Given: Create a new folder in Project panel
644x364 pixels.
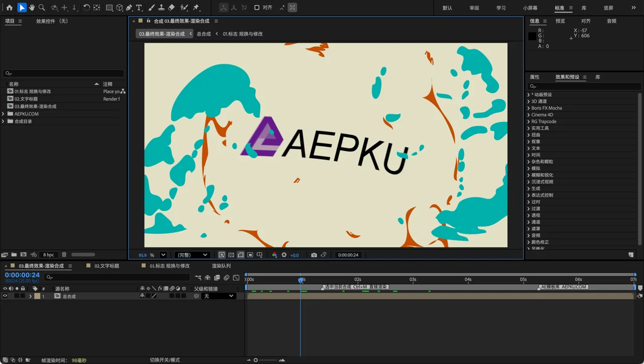Looking at the screenshot, I should click(x=14, y=255).
